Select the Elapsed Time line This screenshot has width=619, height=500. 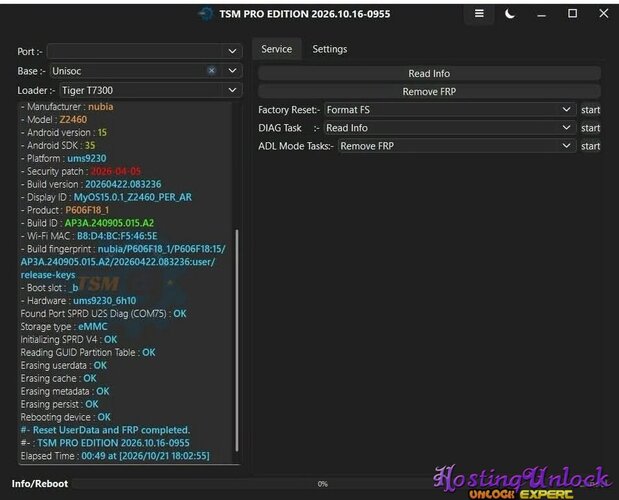[x=115, y=456]
